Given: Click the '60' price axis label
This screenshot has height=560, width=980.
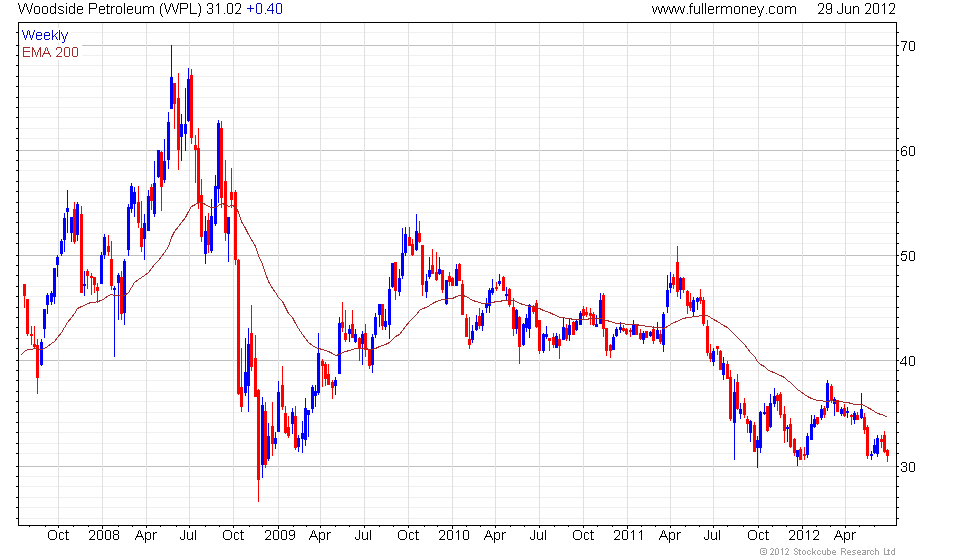Looking at the screenshot, I should pos(908,151).
